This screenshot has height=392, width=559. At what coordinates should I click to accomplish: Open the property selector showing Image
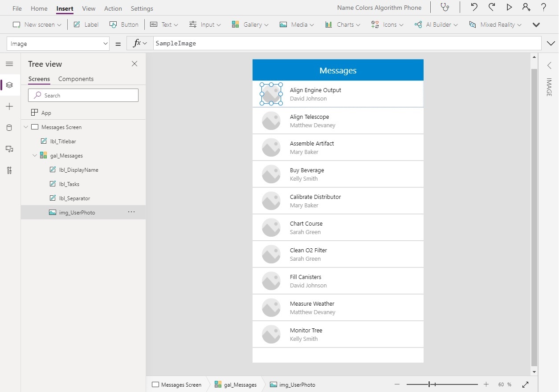[x=58, y=43]
